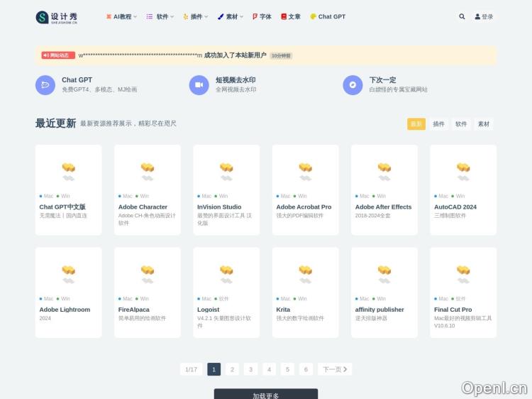Click the 下一页 next page button
The width and height of the screenshot is (532, 399).
335,369
